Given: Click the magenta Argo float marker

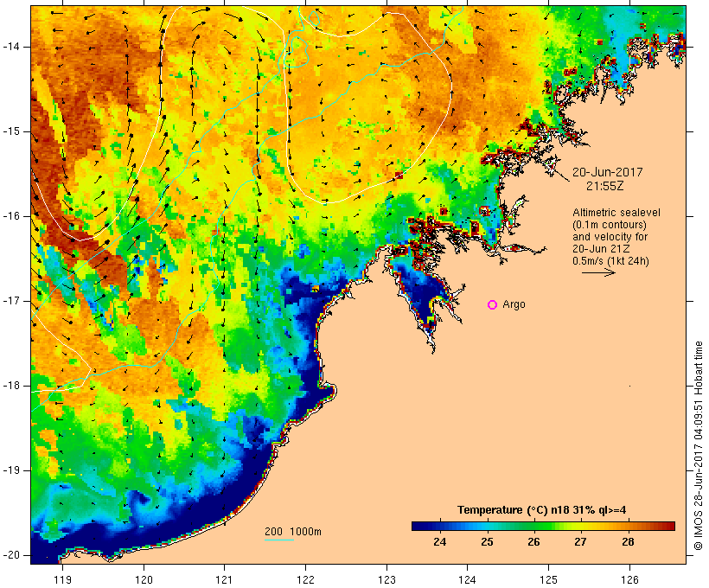Looking at the screenshot, I should [x=493, y=305].
